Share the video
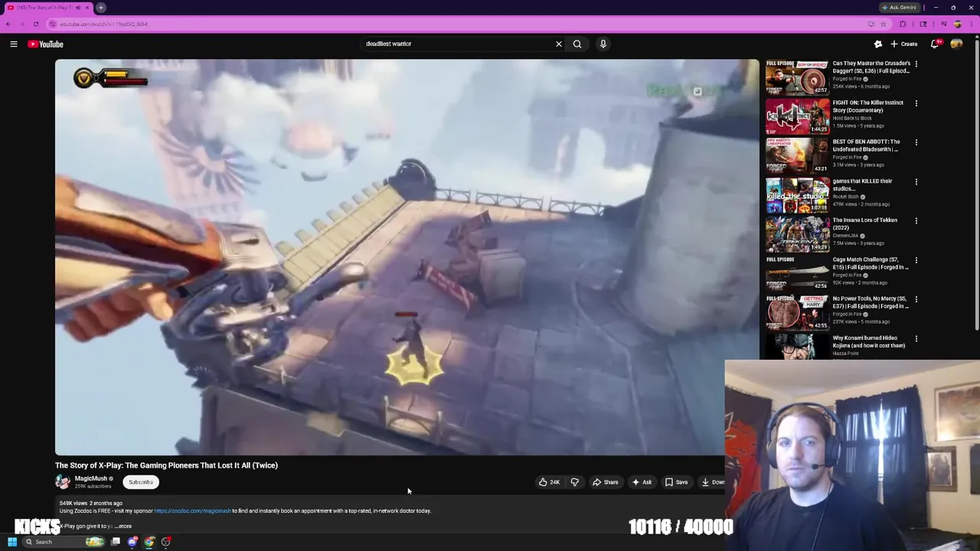The width and height of the screenshot is (980, 551). [x=605, y=482]
